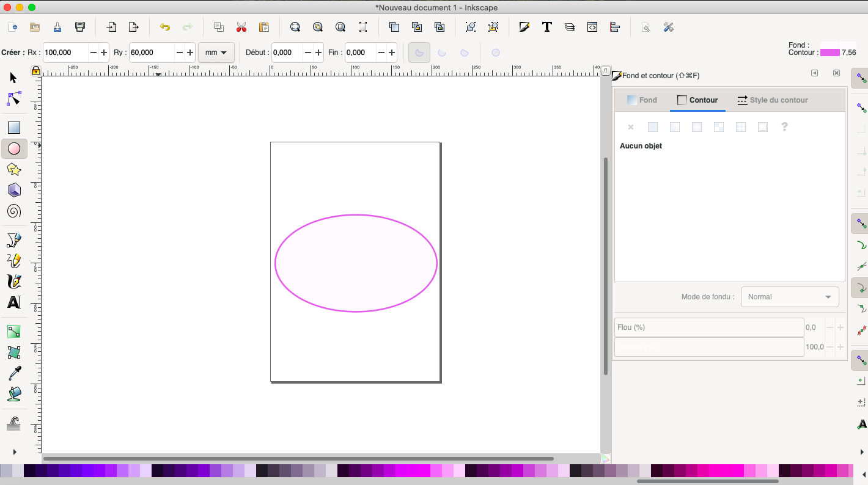Select the 3D box tool
This screenshot has height=485, width=868.
[x=13, y=190]
